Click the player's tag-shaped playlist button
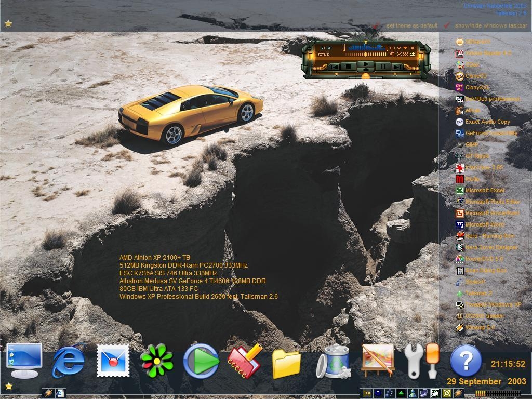The width and height of the screenshot is (532, 399). click(392, 54)
